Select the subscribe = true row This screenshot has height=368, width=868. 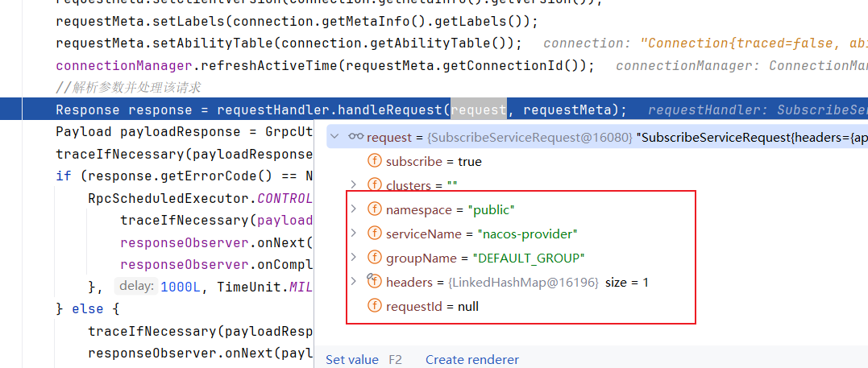coord(434,161)
